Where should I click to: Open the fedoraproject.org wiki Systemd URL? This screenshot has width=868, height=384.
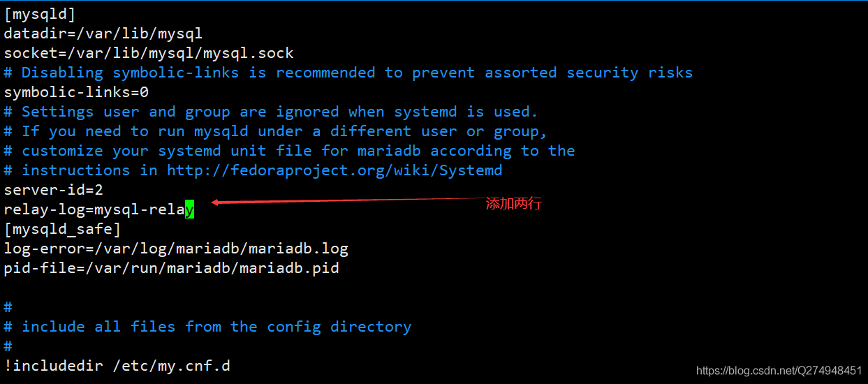(334, 170)
